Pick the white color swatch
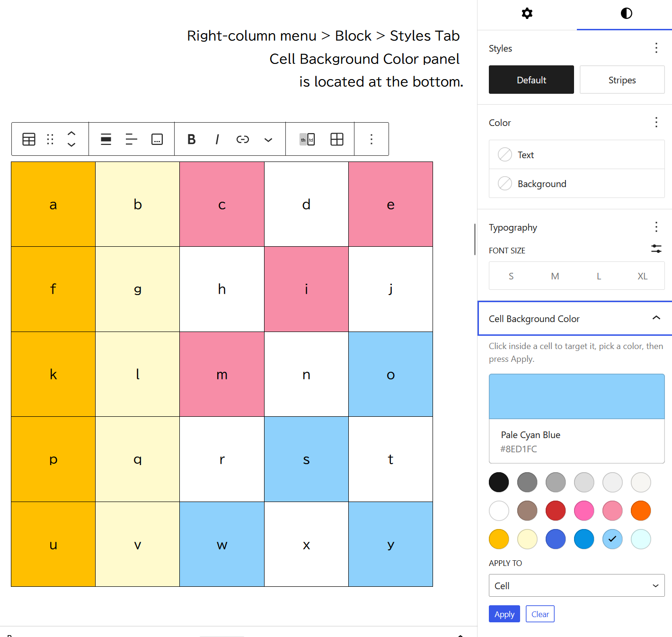Viewport: 672px width, 637px height. [x=499, y=511]
